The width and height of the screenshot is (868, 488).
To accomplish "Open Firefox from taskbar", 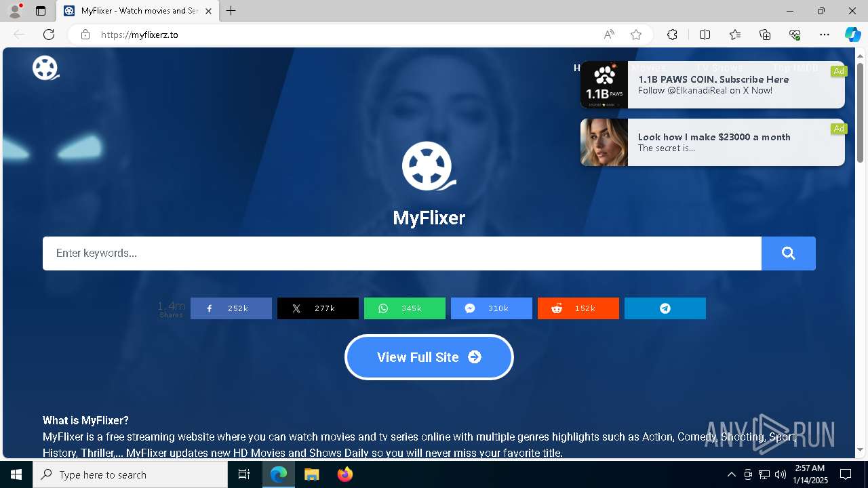I will click(345, 474).
